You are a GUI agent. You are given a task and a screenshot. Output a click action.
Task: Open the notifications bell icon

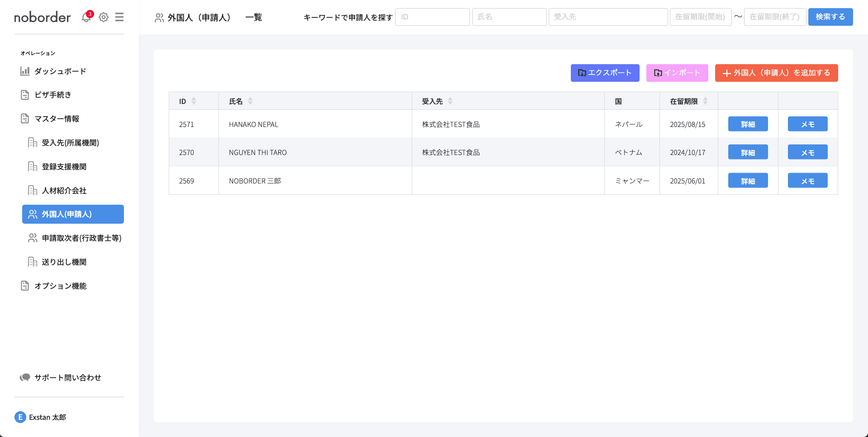click(x=86, y=17)
